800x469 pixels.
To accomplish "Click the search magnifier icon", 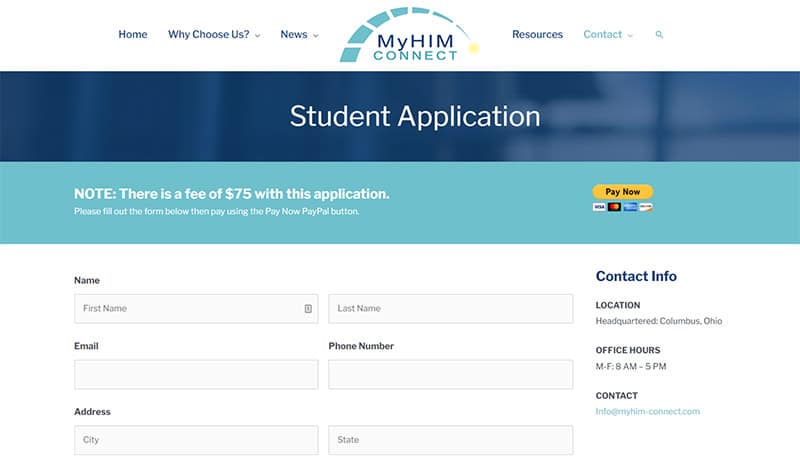I will click(x=659, y=35).
